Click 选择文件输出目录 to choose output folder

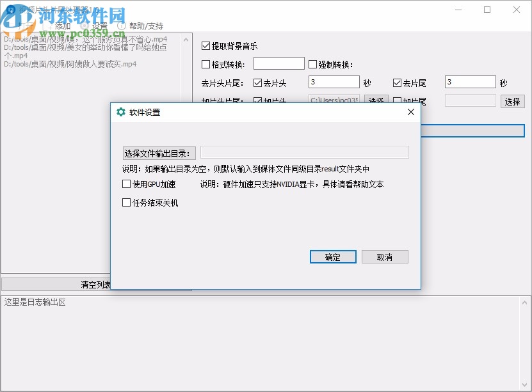point(159,152)
